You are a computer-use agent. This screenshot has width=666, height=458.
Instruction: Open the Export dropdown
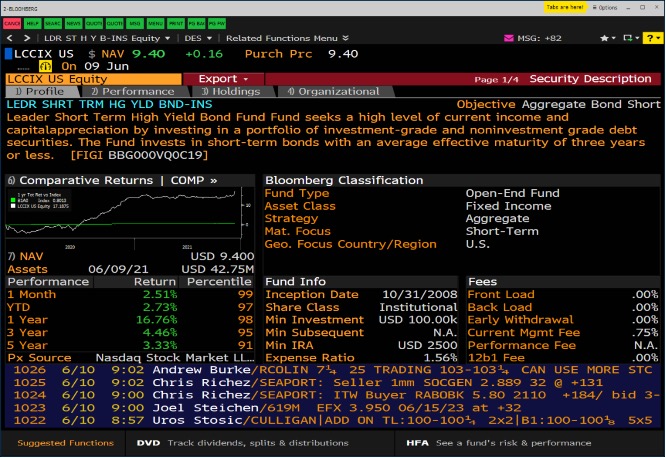click(x=223, y=79)
